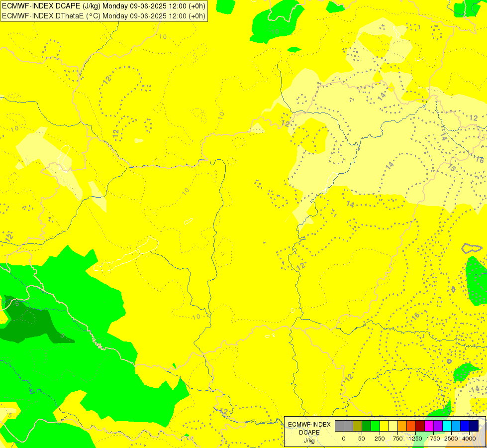Screen dimensions: 487x448
Task: Click the dark red legend swatch
Action: pyautogui.click(x=420, y=426)
